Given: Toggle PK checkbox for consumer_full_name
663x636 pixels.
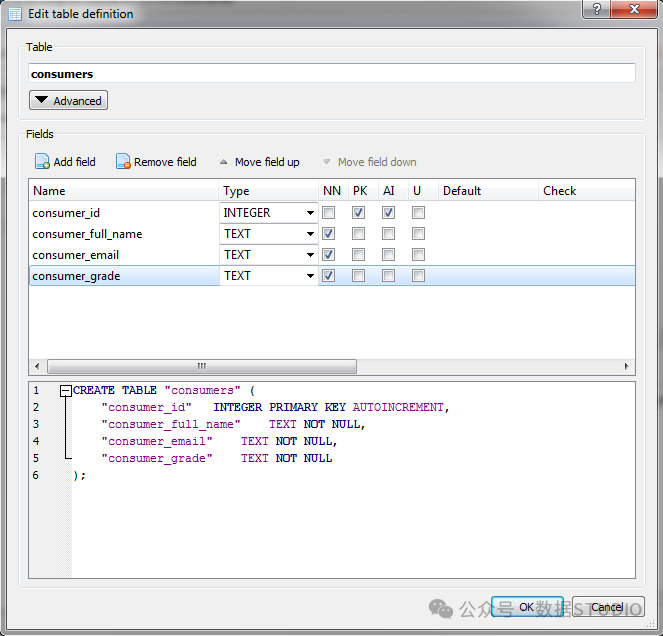Looking at the screenshot, I should (359, 234).
